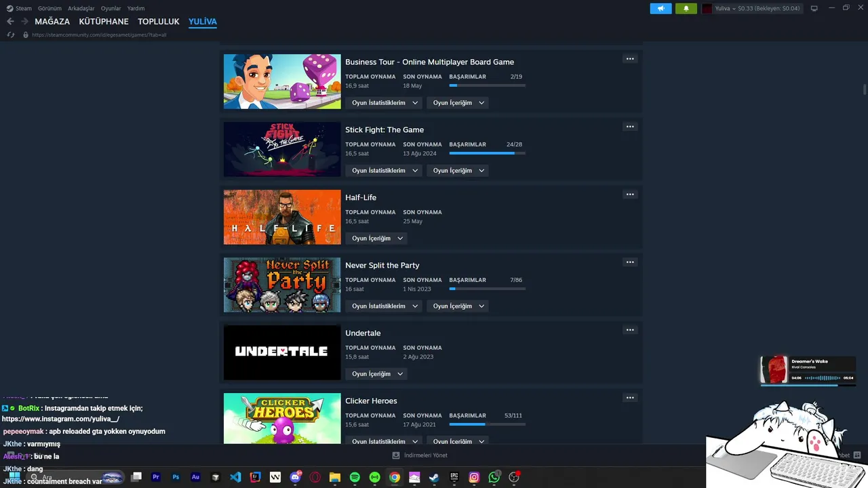
Task: Expand Oyun İçeriğim for Stick Fight
Action: [x=458, y=171]
